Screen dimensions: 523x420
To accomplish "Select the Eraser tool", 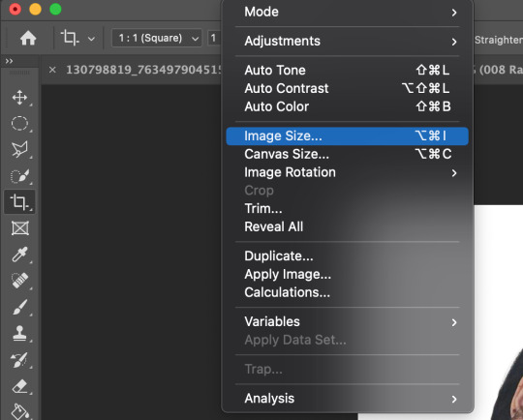I will [x=19, y=387].
